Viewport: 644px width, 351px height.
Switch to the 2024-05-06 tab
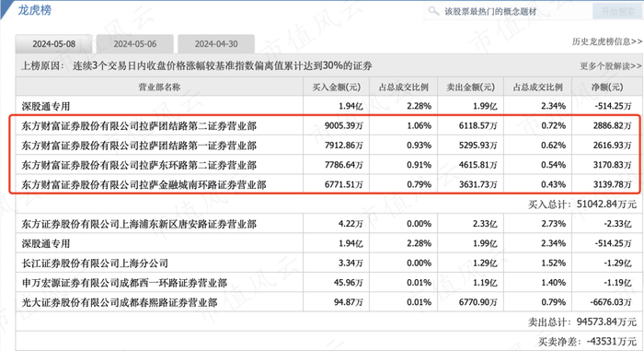pyautogui.click(x=135, y=44)
